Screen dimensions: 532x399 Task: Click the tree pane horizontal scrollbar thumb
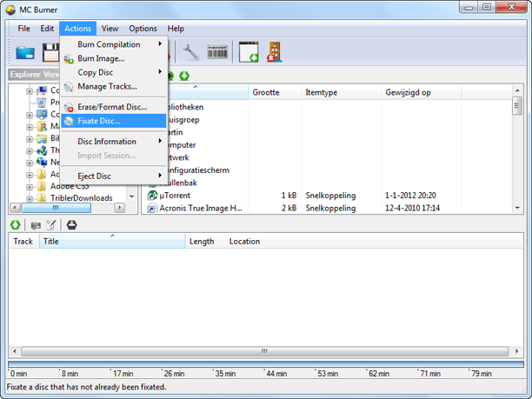56,207
